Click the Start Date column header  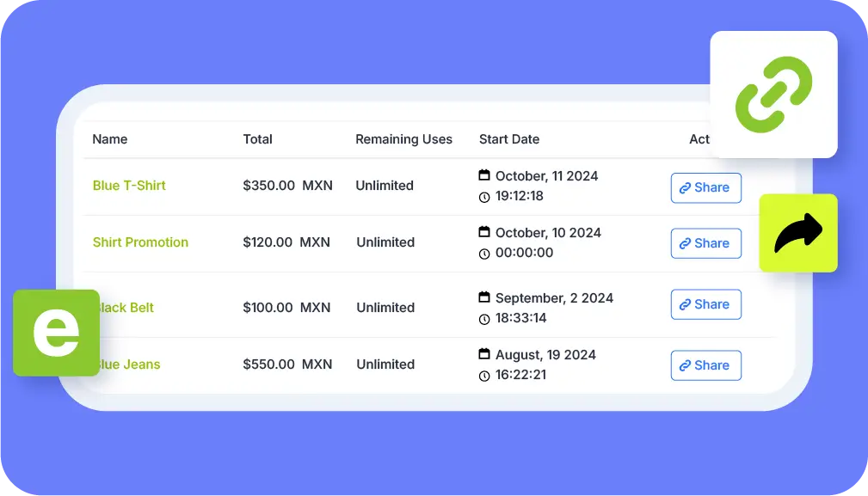coord(509,139)
